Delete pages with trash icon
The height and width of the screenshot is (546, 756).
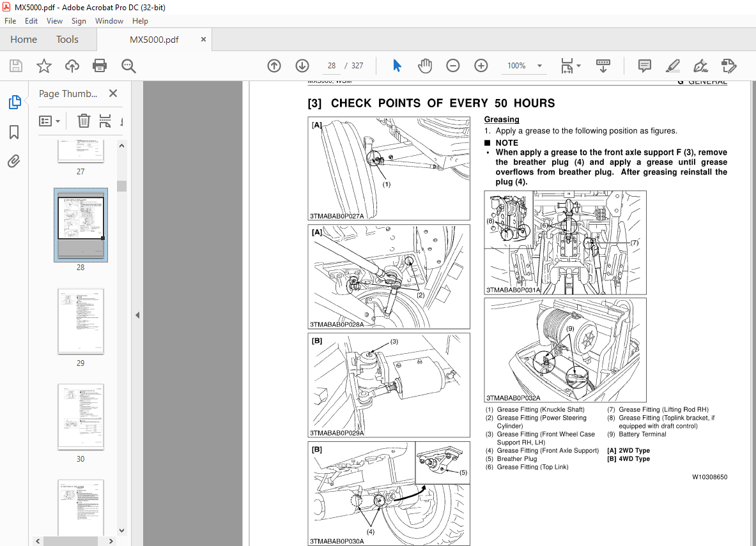84,121
